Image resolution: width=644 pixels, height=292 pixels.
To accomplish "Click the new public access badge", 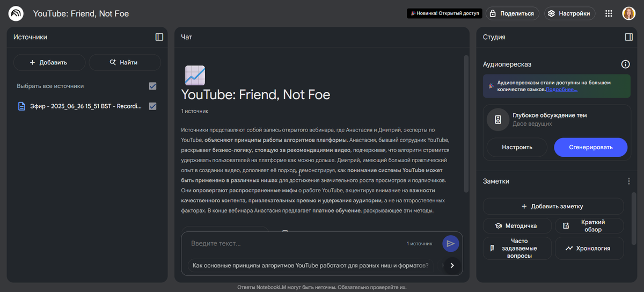I will (x=444, y=13).
